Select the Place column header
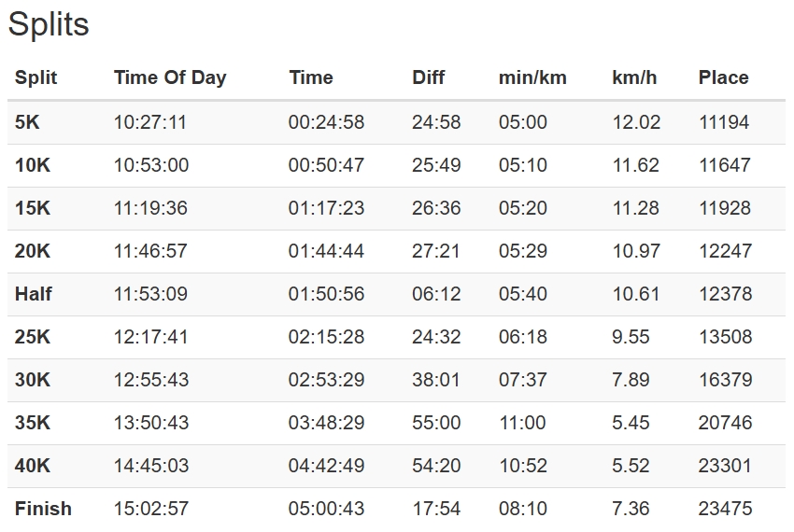The height and width of the screenshot is (532, 794). (724, 77)
